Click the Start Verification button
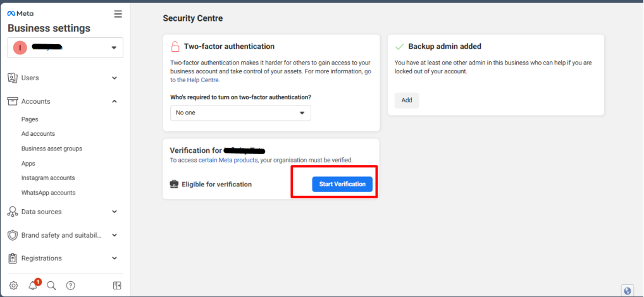 [342, 184]
